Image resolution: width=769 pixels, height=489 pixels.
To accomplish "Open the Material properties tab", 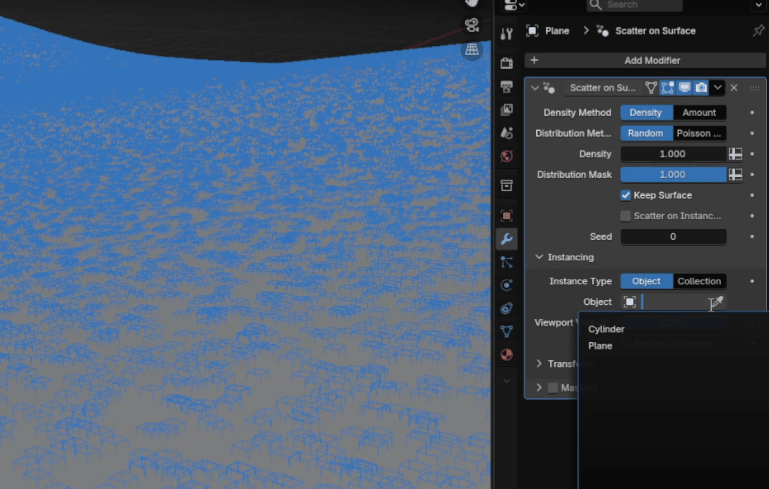I will tap(507, 355).
